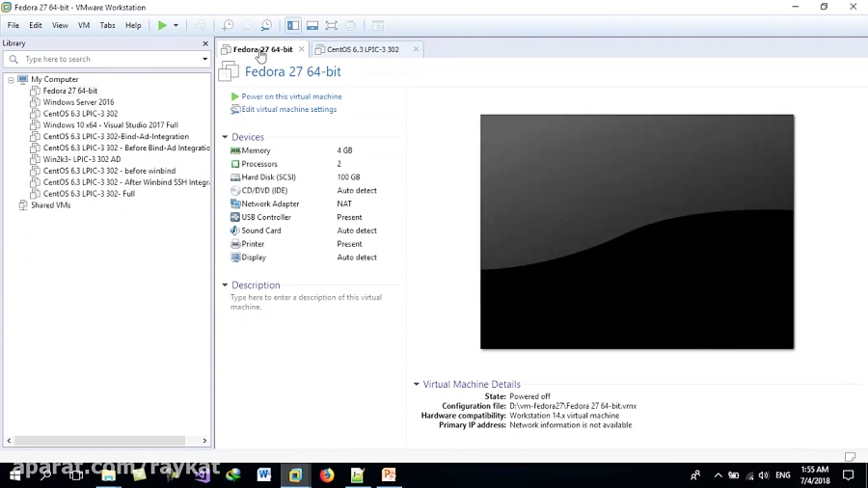Image resolution: width=868 pixels, height=488 pixels.
Task: Select the Network Adapter device icon
Action: click(235, 203)
